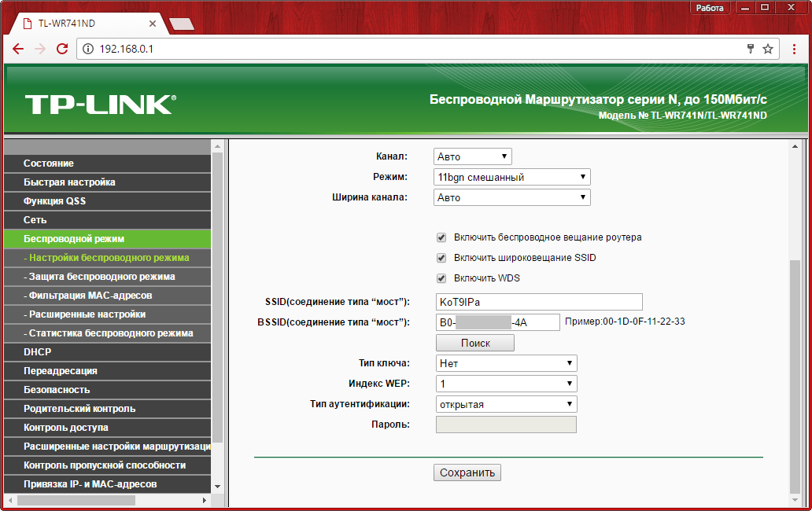Bookmark page with the star icon
The height and width of the screenshot is (511, 812).
click(x=768, y=49)
